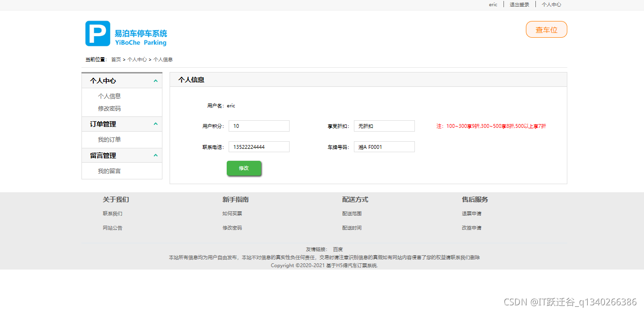Open 如何买票 under the 新手指南 section
Viewport: 644px width, 312px height.
click(x=232, y=213)
